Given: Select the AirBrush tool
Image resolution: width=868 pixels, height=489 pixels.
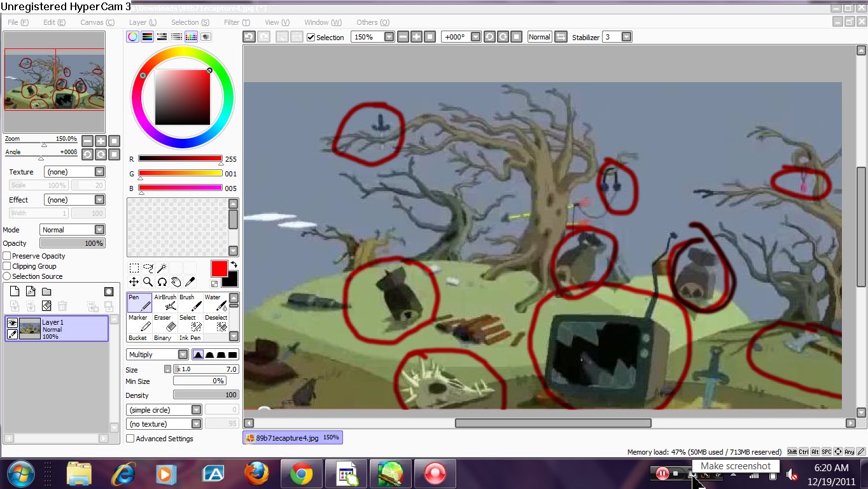Looking at the screenshot, I should tap(165, 302).
